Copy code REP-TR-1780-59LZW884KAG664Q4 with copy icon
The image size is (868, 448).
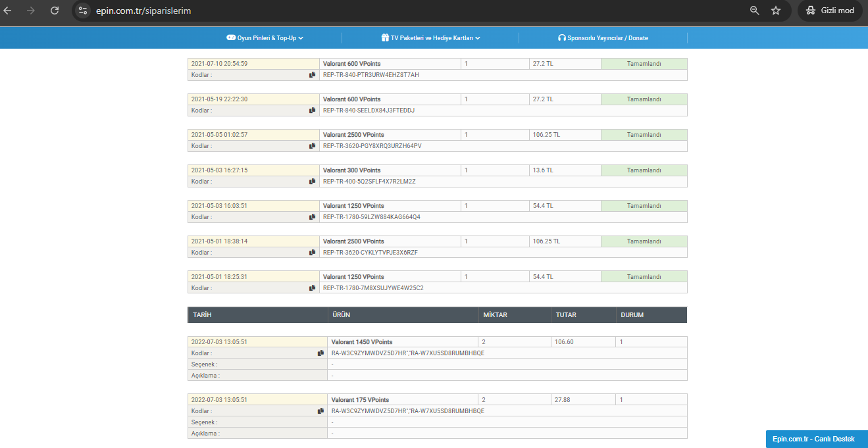(x=313, y=217)
